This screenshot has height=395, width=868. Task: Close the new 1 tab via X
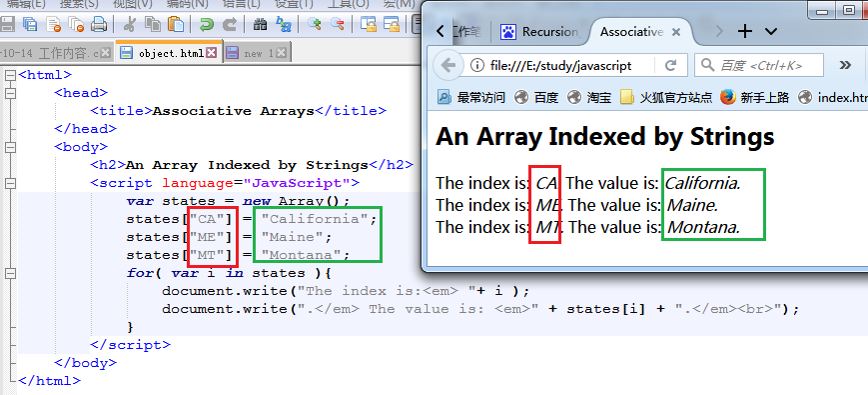[282, 53]
